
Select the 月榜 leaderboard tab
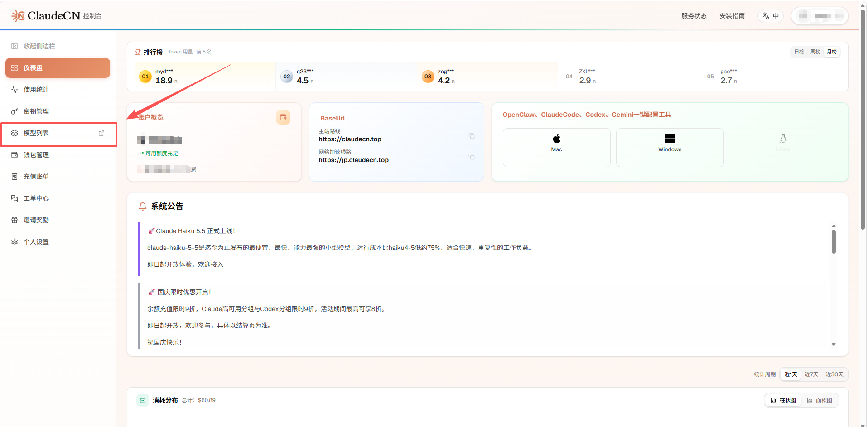pos(831,52)
